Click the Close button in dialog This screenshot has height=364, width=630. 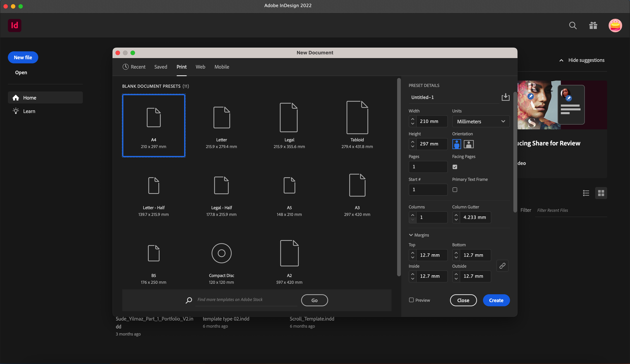(463, 300)
